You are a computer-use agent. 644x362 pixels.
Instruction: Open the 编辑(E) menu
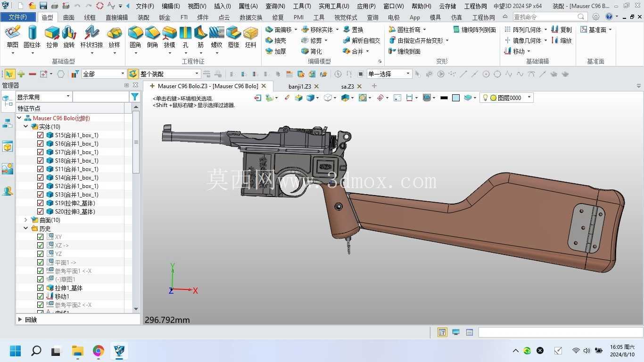tap(171, 6)
